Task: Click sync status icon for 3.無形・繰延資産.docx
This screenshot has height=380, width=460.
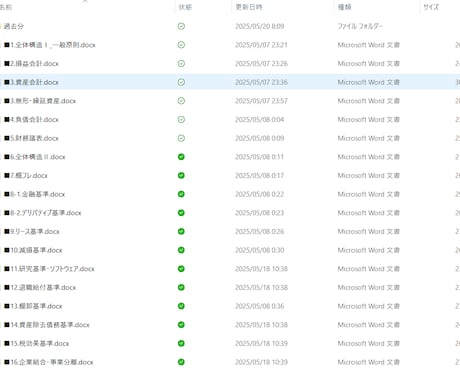Action: (x=181, y=101)
